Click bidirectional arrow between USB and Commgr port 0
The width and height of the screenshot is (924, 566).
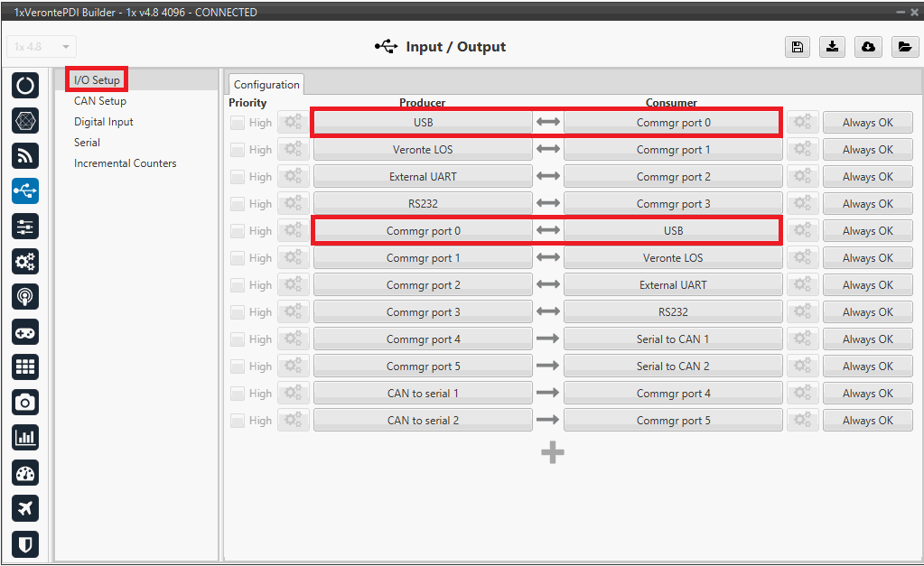(548, 123)
